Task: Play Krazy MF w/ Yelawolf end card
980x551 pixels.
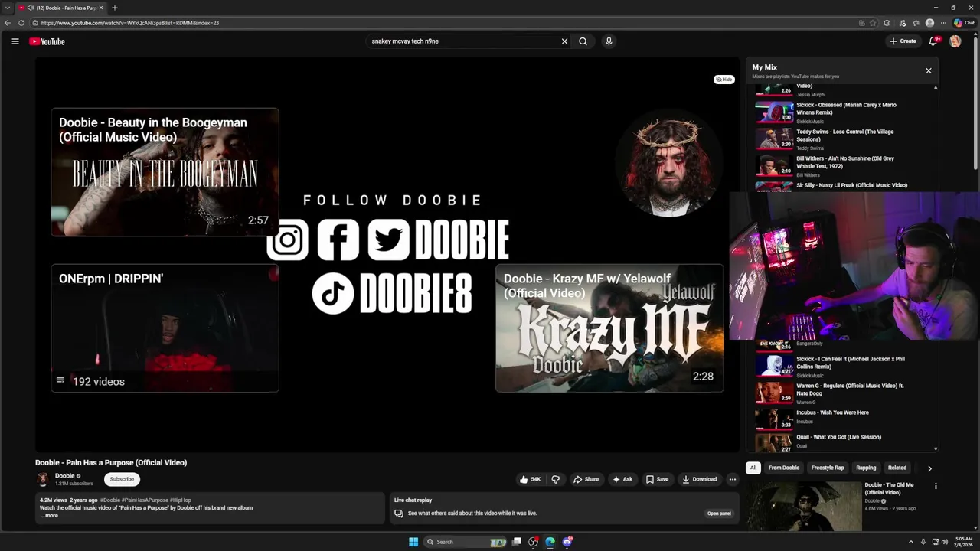Action: 609,328
